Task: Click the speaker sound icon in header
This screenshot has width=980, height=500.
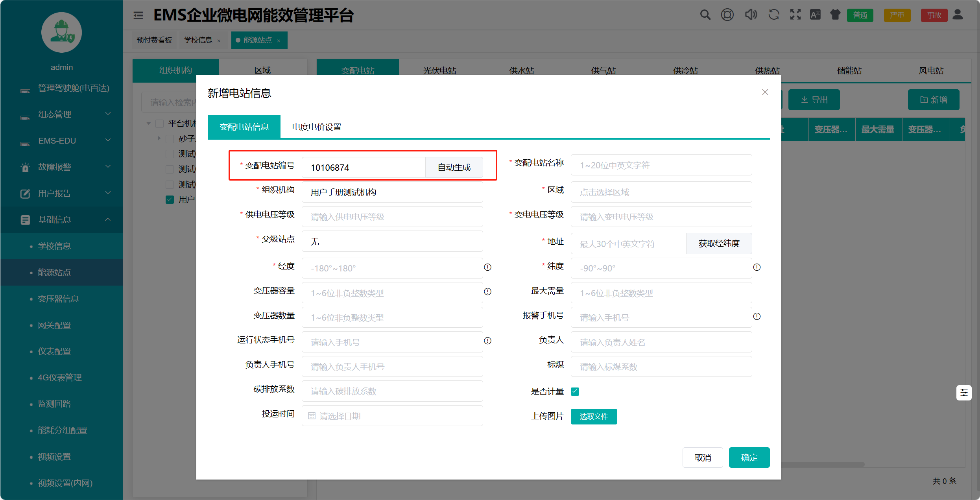Action: pyautogui.click(x=751, y=15)
